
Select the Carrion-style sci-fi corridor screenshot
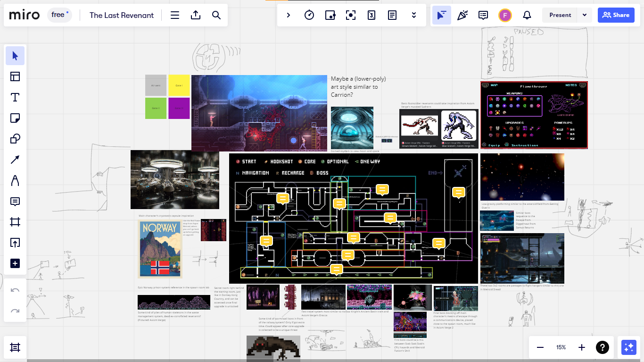coord(259,113)
